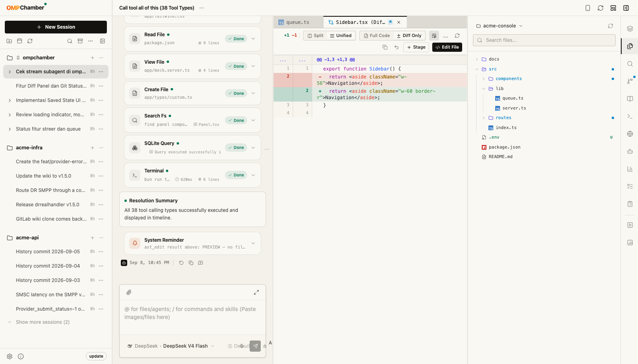This screenshot has width=638, height=364.
Task: Copy the message using the copy icon
Action: click(x=191, y=263)
